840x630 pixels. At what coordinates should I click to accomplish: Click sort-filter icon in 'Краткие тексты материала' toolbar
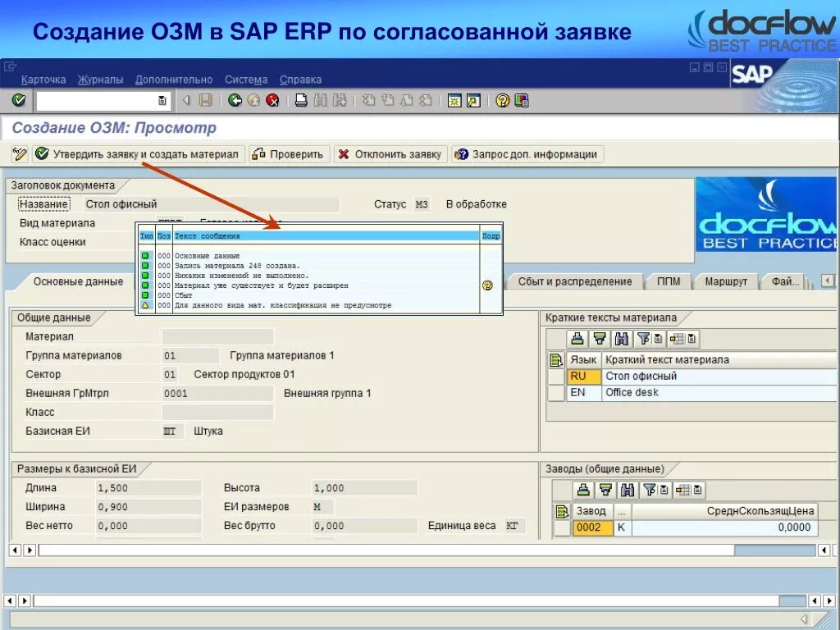600,339
